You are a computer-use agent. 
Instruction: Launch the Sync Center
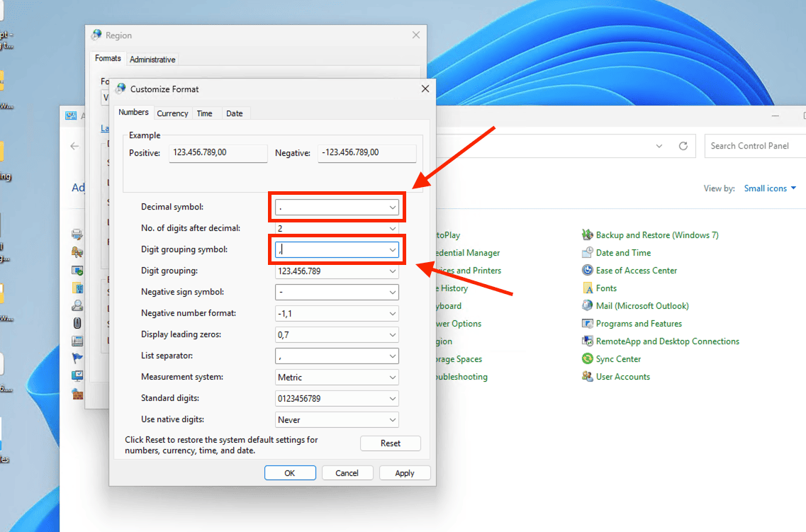click(617, 358)
